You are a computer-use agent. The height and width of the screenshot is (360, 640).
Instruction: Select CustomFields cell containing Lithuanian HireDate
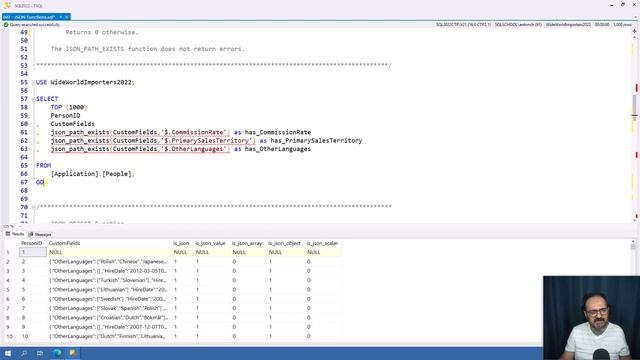(109, 290)
